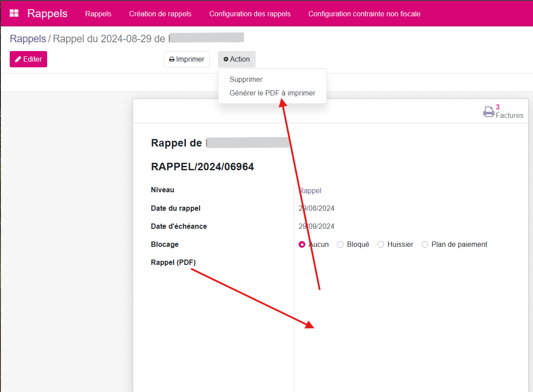
Task: Click the Rappels app title
Action: pos(47,13)
